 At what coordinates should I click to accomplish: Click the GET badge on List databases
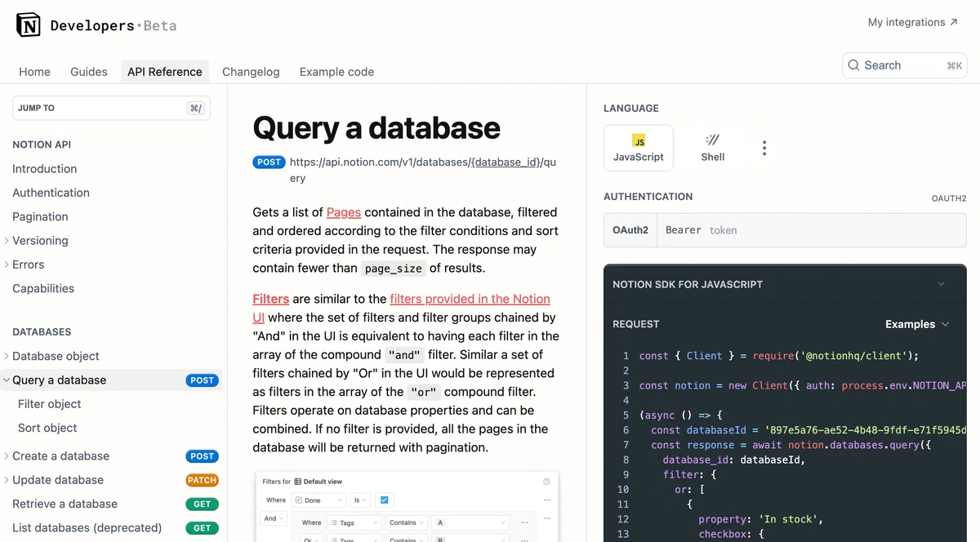(202, 528)
